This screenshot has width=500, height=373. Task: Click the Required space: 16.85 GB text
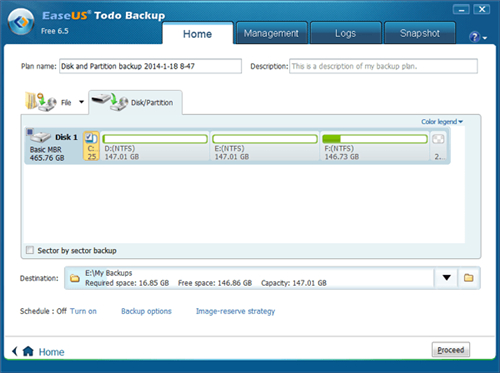[127, 283]
